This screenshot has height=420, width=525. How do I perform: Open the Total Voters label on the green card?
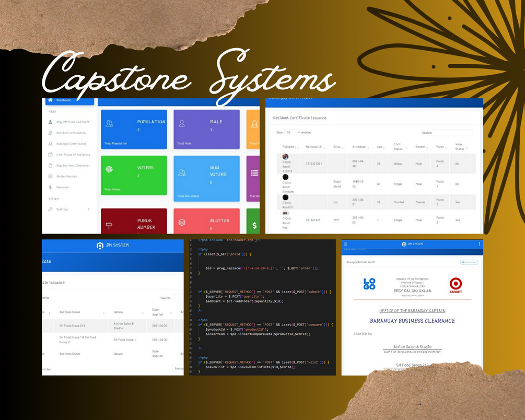[x=112, y=189]
